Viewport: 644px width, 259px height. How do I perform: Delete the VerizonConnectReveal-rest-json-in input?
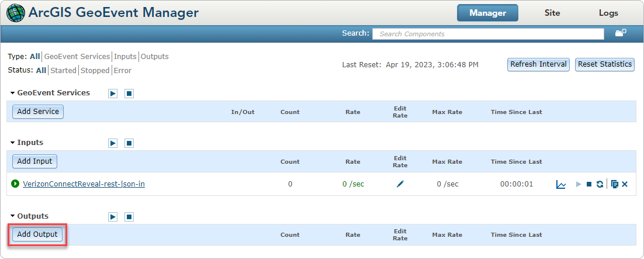pos(625,184)
